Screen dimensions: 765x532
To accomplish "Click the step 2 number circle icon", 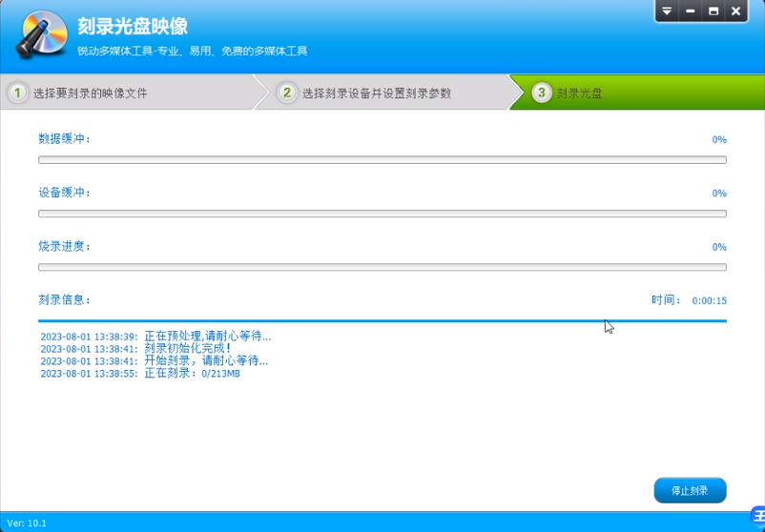I will 287,92.
